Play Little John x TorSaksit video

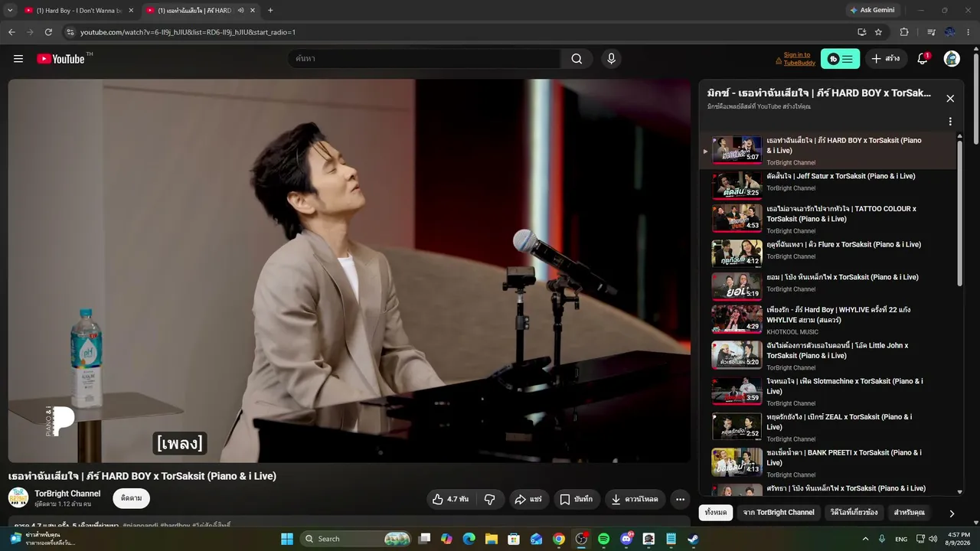coord(835,356)
